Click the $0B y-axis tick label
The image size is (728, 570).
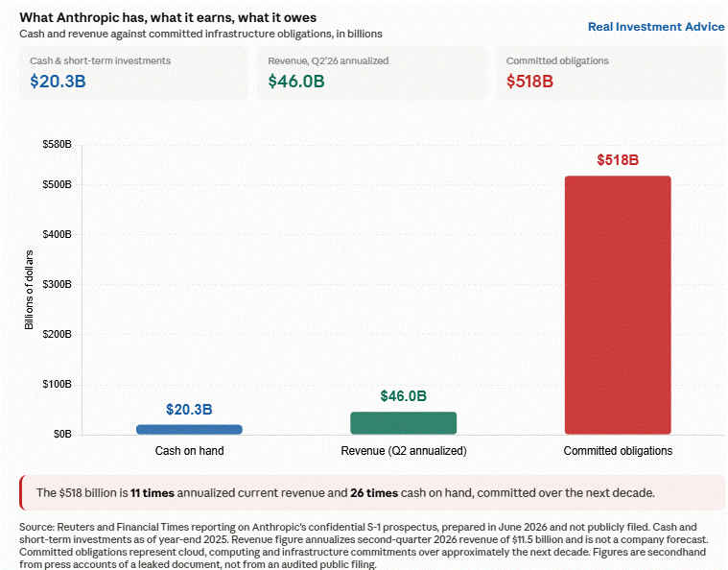click(x=62, y=434)
